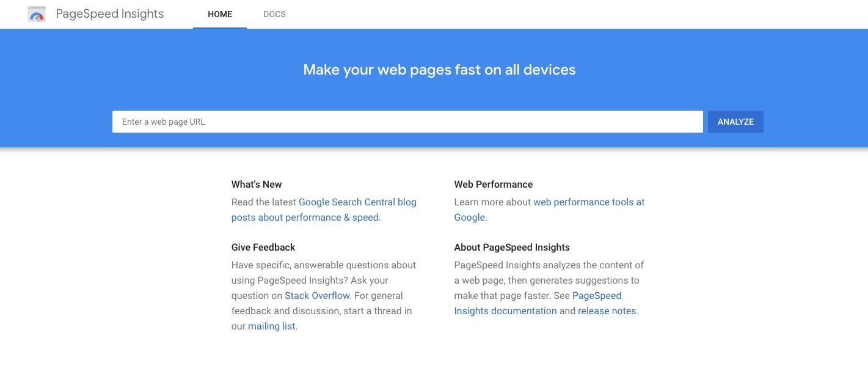Focus the Enter a web page URL field
Viewport: 868px width, 390px height.
[x=407, y=122]
